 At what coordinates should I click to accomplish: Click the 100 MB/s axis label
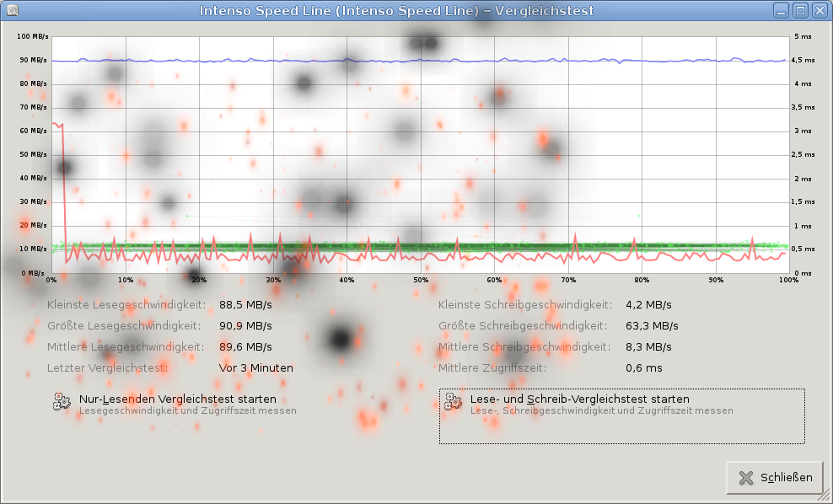coord(32,36)
